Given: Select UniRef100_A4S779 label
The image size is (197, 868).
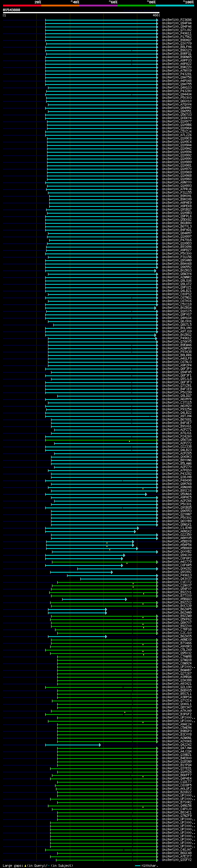Looking at the screenshot, I should (177, 562).
